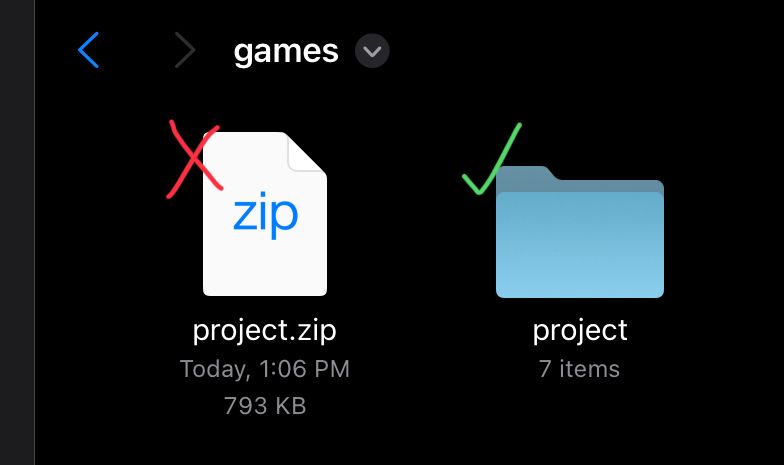Screen dimensions: 784x465
Task: Go back using the blue back arrow
Action: 89,50
